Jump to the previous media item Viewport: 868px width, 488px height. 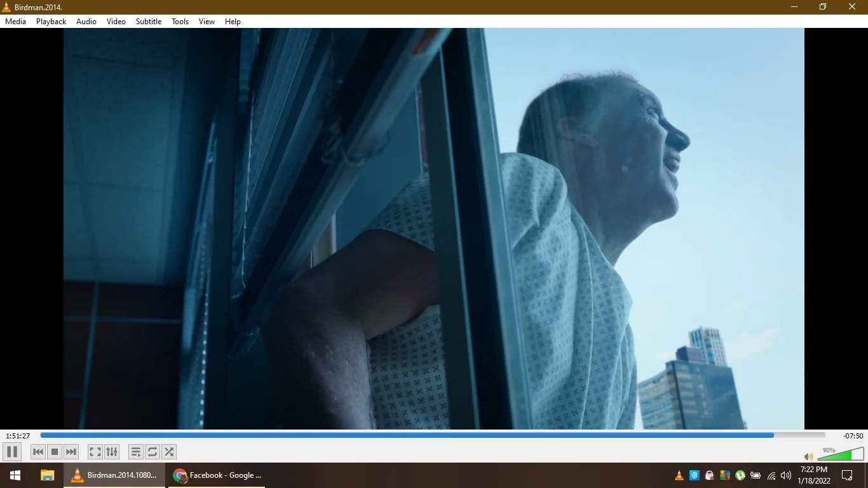pos(38,452)
